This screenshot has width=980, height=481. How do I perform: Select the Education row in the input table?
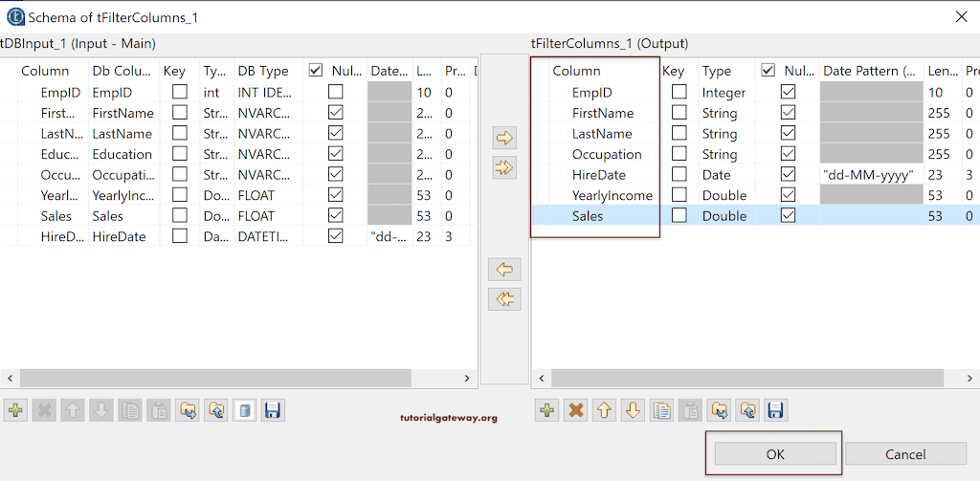tap(237, 154)
